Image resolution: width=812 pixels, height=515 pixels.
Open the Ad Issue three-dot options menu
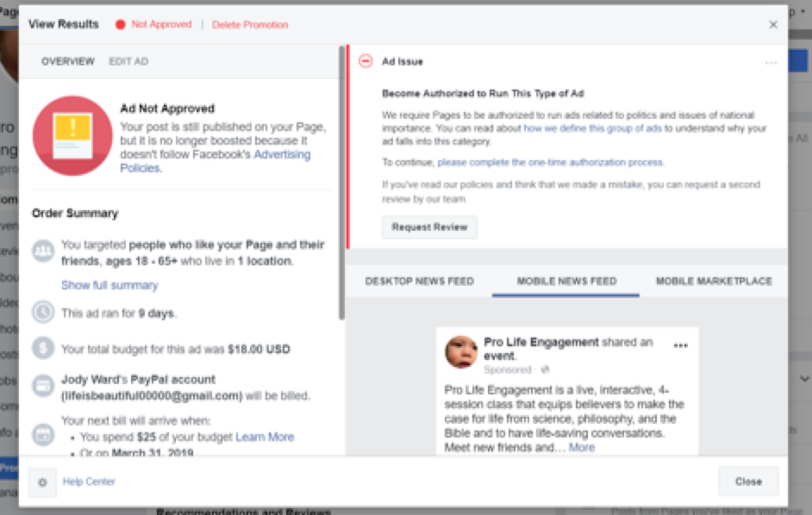771,63
